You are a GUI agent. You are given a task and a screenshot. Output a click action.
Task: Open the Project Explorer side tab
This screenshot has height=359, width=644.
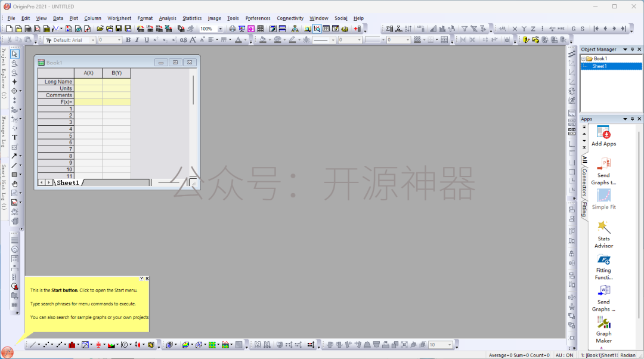coord(4,73)
